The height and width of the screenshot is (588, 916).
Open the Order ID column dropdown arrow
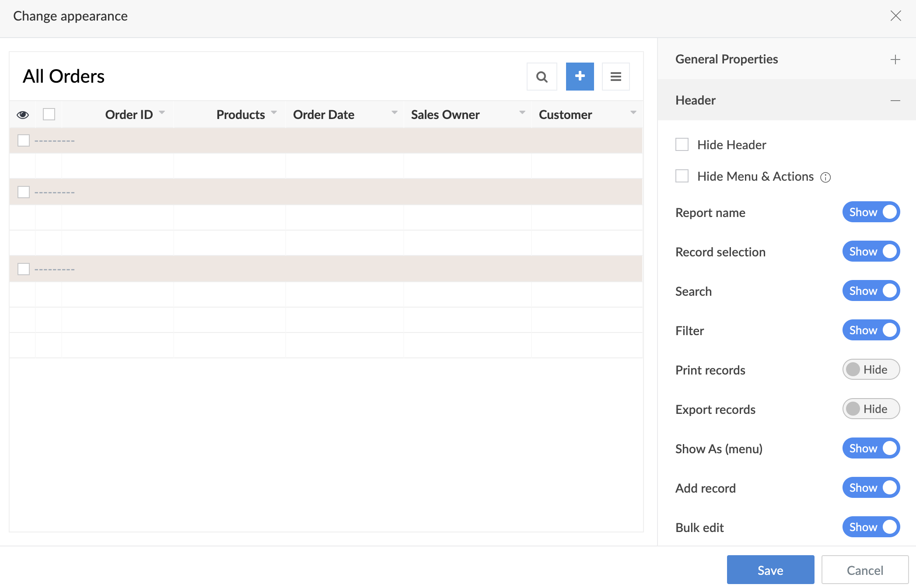click(x=162, y=113)
